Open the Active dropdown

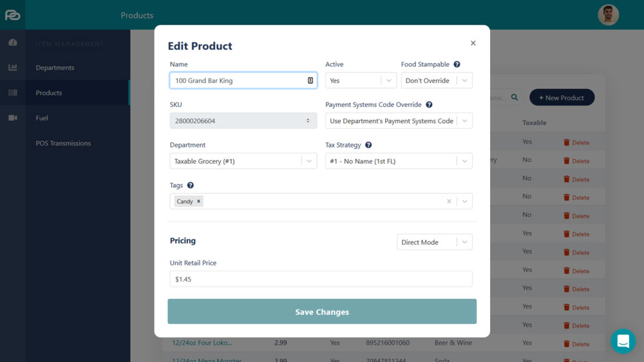coord(361,81)
